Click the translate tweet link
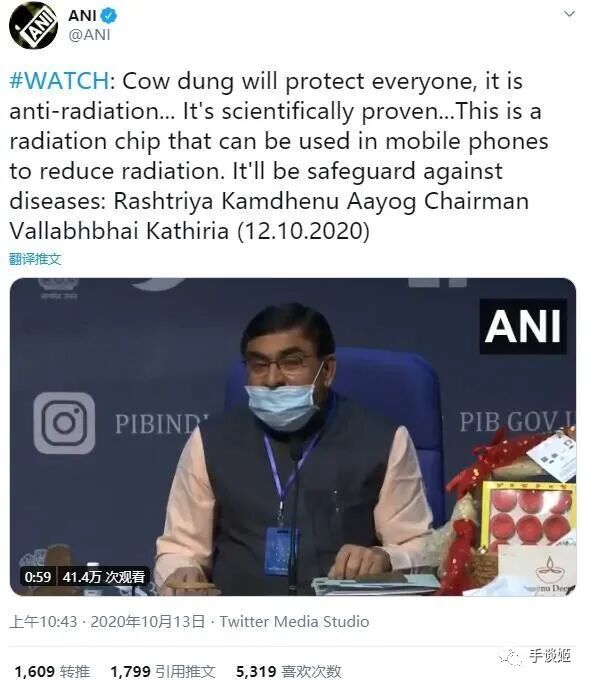Image resolution: width=589 pixels, height=682 pixels. coord(35,259)
